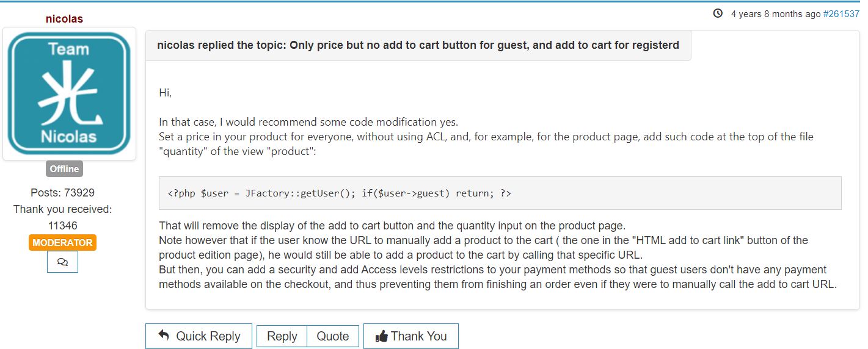Click the clock icon beside the timestamp
The height and width of the screenshot is (349, 868).
pyautogui.click(x=718, y=13)
